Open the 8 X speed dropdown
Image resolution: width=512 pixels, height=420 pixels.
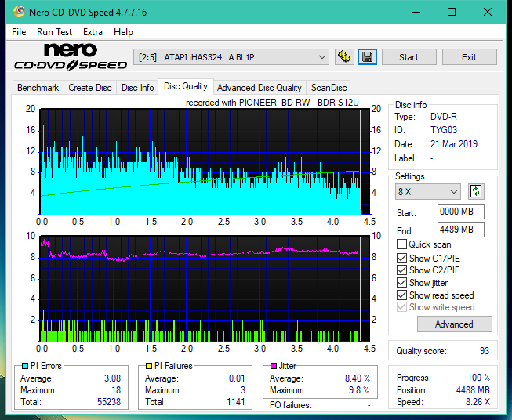[428, 191]
